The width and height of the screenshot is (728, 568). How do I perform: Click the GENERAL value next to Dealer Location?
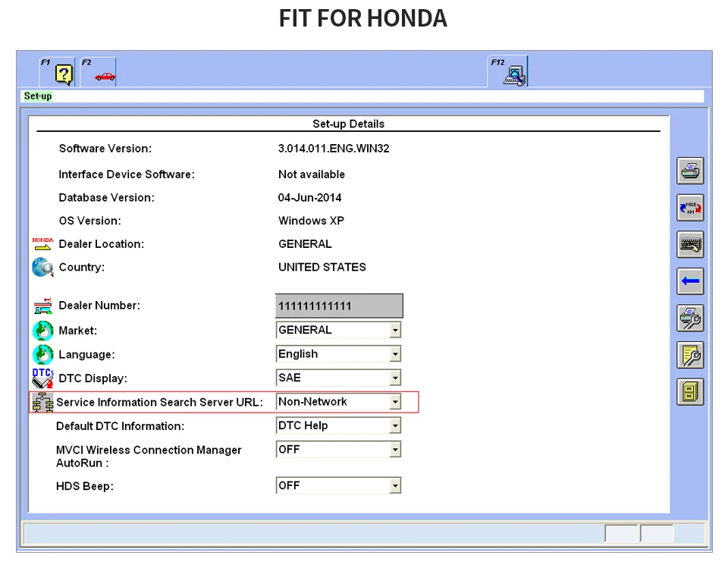(x=305, y=244)
